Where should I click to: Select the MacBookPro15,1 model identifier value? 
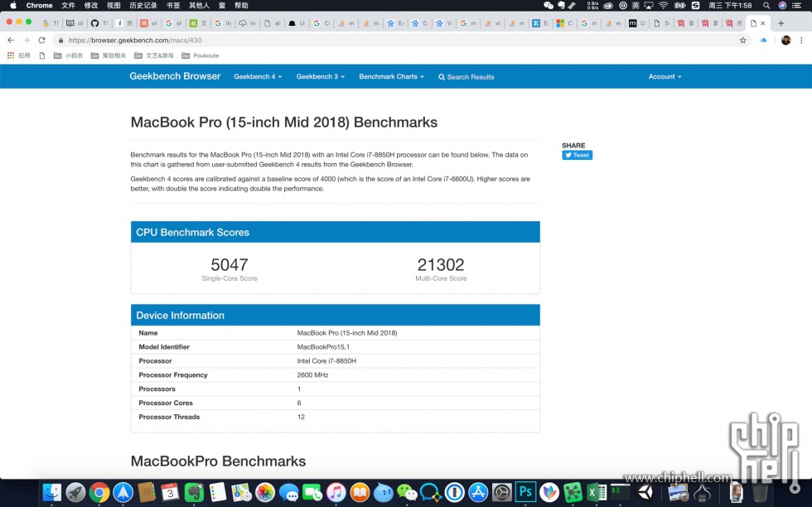tap(323, 347)
